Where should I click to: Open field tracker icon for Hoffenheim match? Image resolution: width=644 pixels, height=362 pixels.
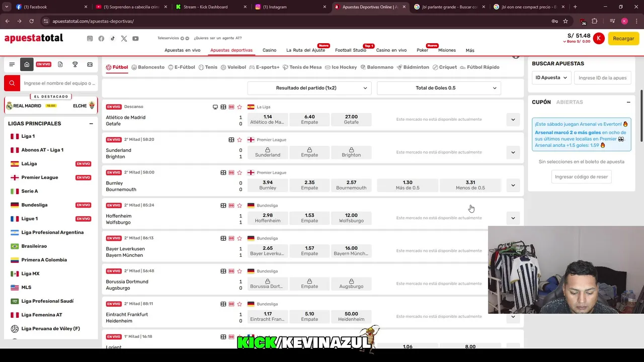click(x=223, y=205)
